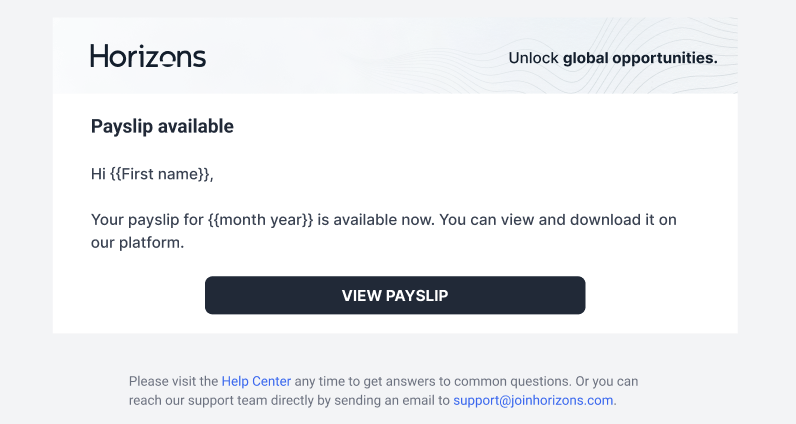Click the word 'Unlock' in header

tap(534, 58)
